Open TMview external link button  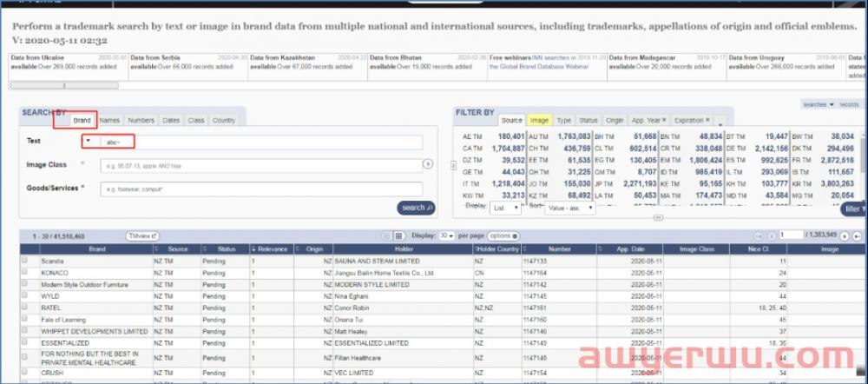(143, 236)
